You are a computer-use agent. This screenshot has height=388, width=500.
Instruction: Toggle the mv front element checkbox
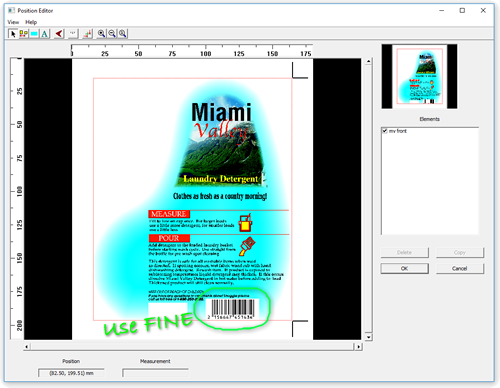pos(385,131)
